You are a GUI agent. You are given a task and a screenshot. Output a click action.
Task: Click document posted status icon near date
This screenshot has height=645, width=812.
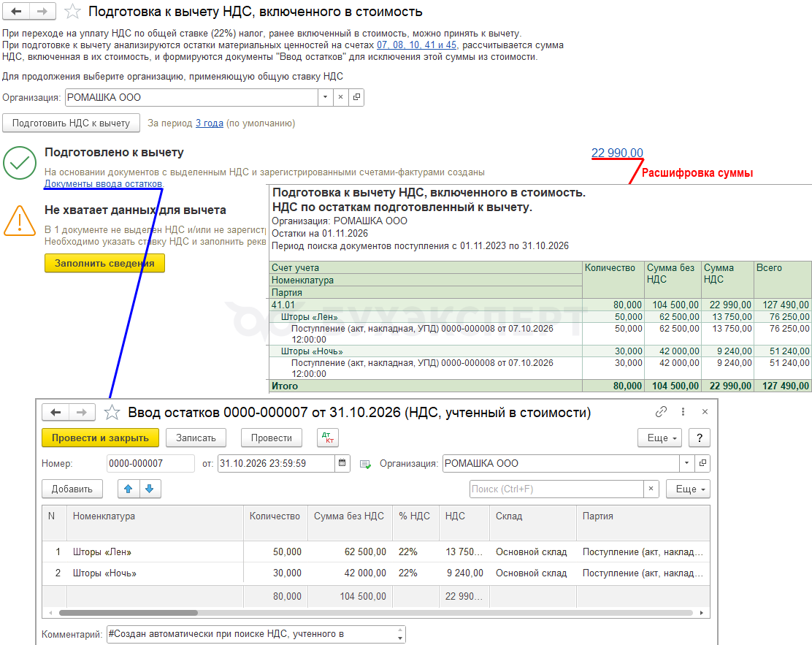[366, 464]
